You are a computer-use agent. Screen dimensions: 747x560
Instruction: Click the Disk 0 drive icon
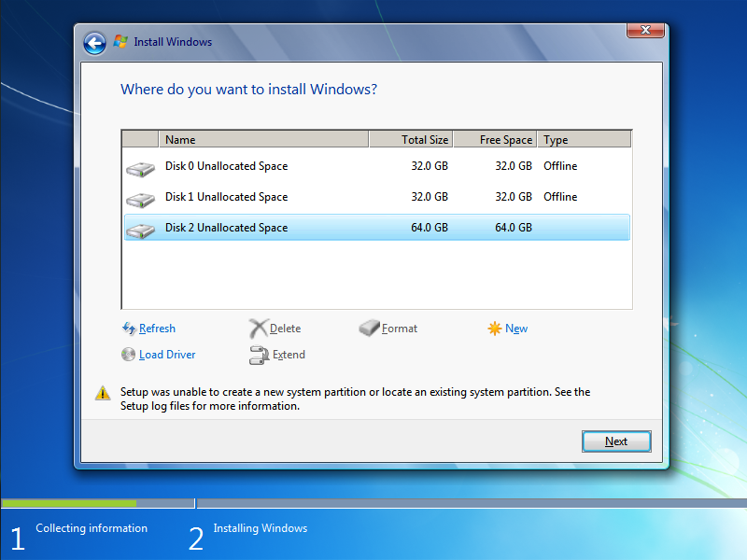(140, 166)
